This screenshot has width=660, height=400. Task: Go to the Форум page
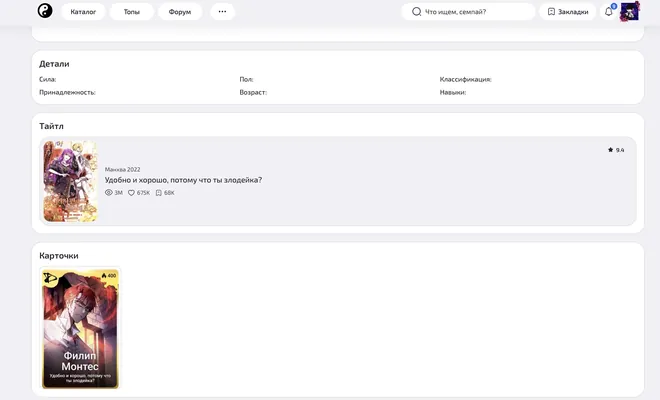(x=180, y=12)
